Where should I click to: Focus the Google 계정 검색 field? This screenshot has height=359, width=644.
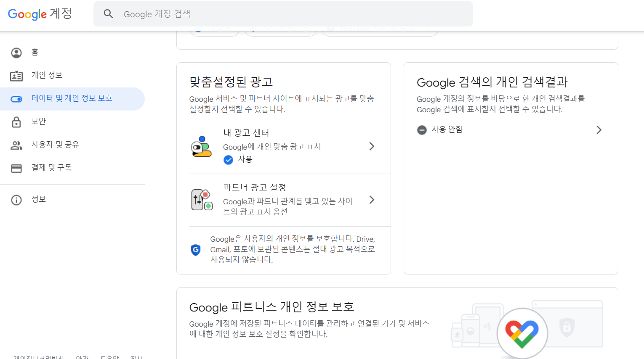pyautogui.click(x=283, y=14)
